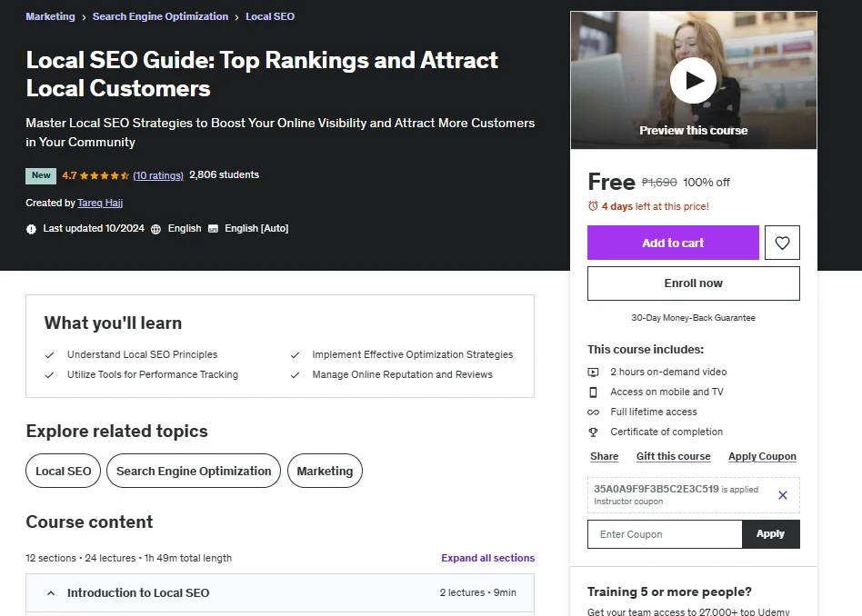862x616 pixels.
Task: Click the New badge
Action: (41, 175)
